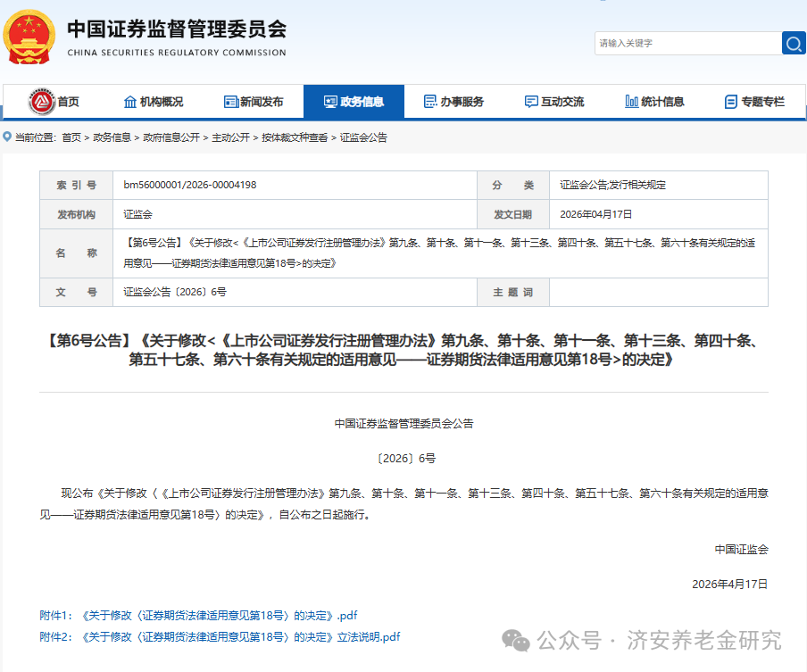Go to 证监会公告 in the breadcrumb

point(363,137)
